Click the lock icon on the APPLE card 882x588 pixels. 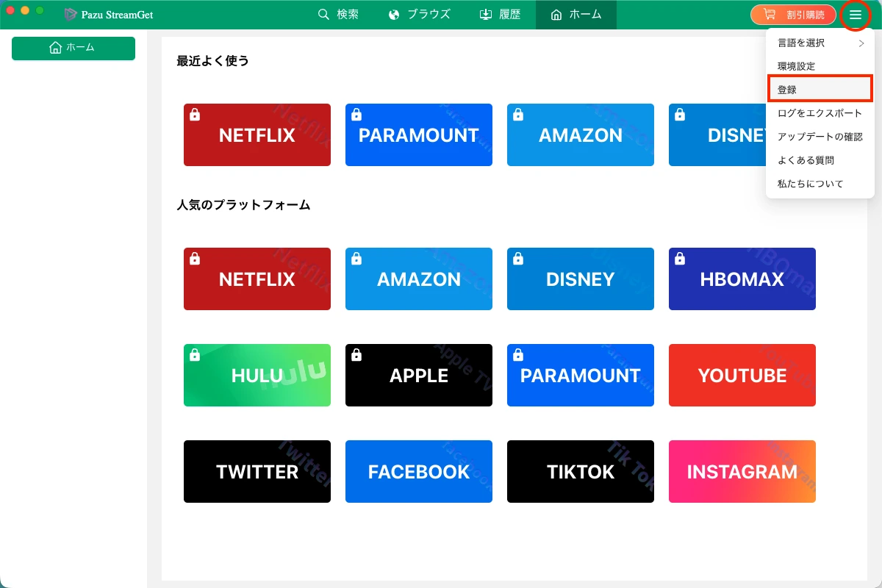pos(356,355)
